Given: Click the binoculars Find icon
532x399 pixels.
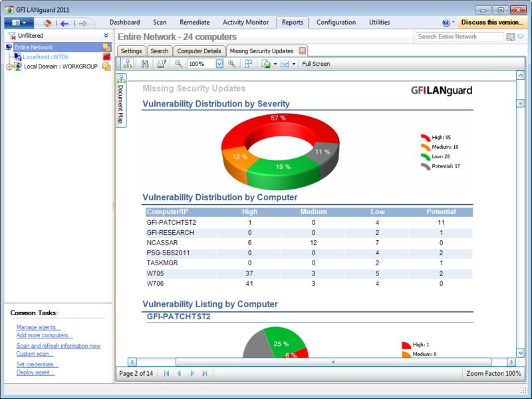Looking at the screenshot, I should [x=145, y=64].
